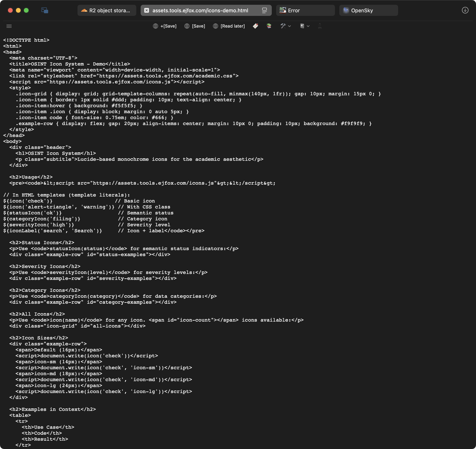Screen dimensions: 476x449
Task: Open the Downloads arrow icon at top right
Action: pos(465,10)
